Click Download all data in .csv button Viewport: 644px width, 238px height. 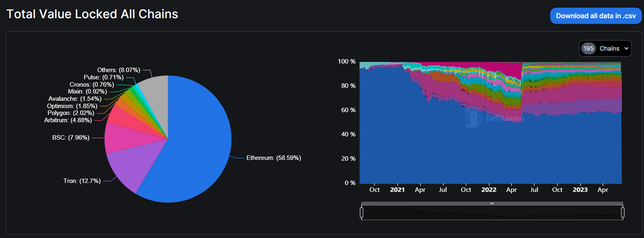(x=596, y=16)
